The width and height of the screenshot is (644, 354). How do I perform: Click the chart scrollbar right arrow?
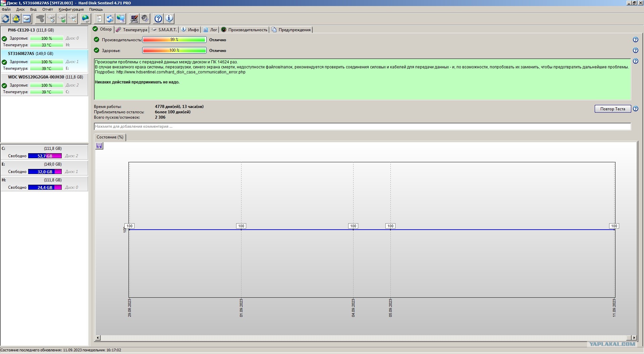(x=634, y=338)
